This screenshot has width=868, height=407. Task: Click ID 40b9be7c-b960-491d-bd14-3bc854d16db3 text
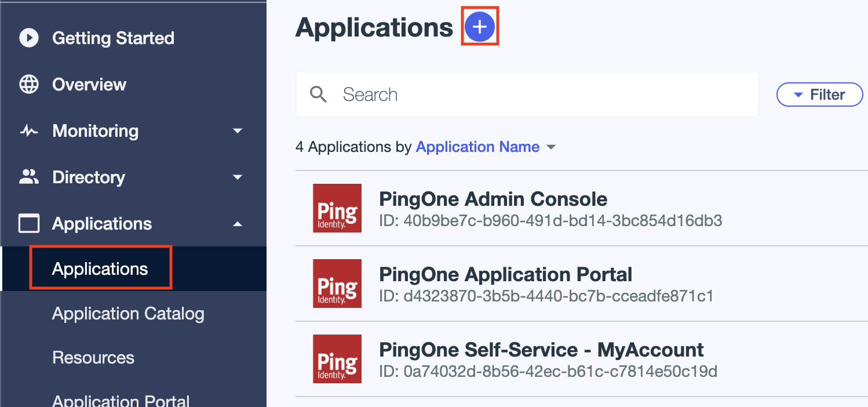point(550,221)
